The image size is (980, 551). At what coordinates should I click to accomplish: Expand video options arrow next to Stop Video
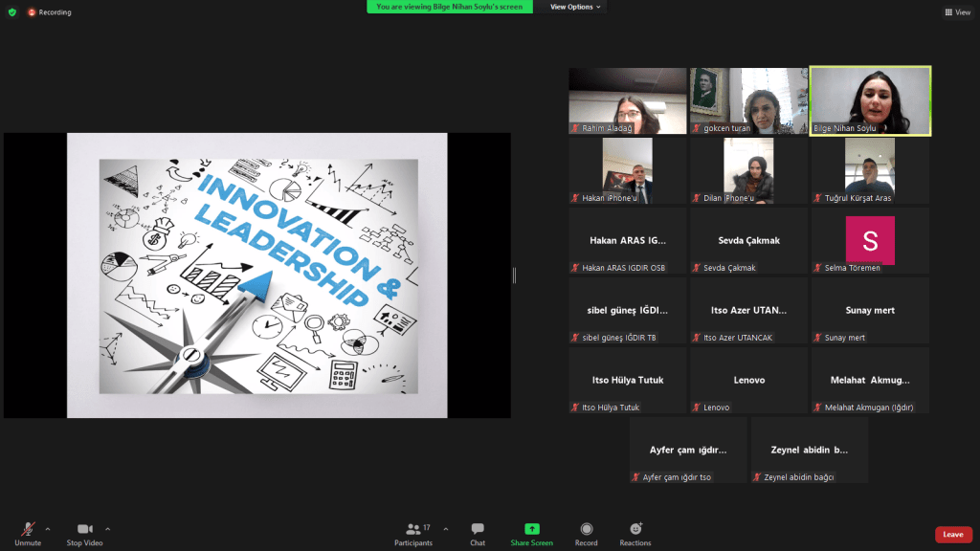click(107, 528)
